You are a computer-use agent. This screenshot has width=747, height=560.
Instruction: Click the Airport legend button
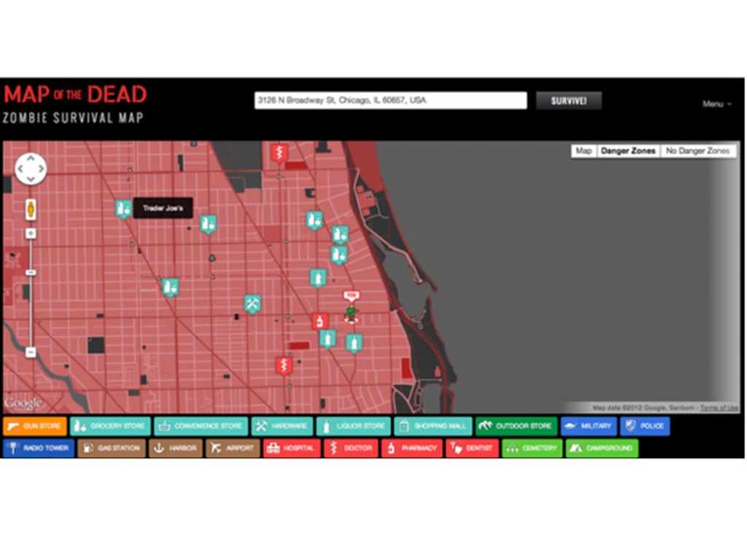(x=233, y=448)
